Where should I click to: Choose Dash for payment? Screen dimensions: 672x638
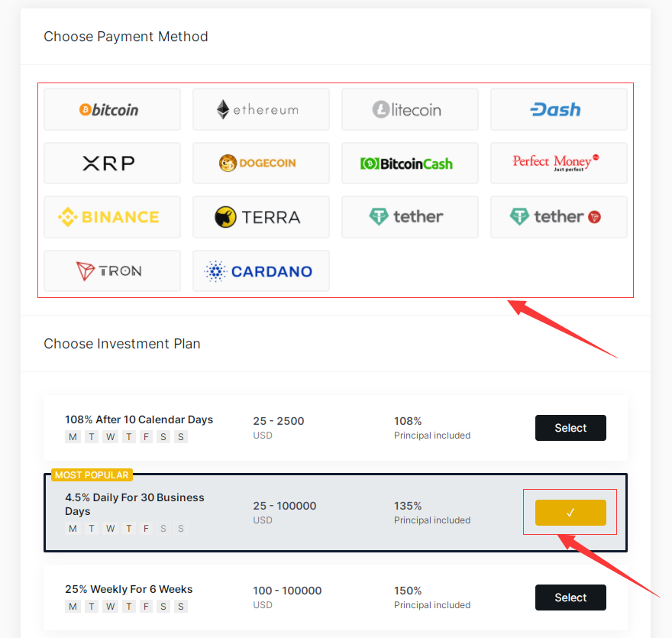click(x=559, y=109)
